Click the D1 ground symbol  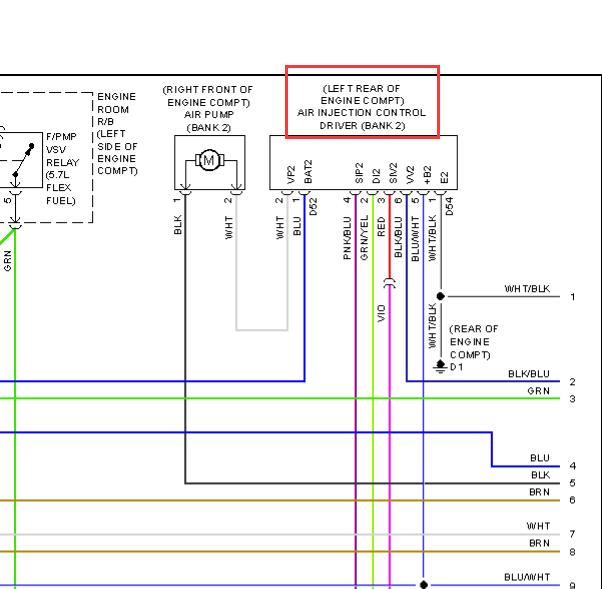(440, 366)
